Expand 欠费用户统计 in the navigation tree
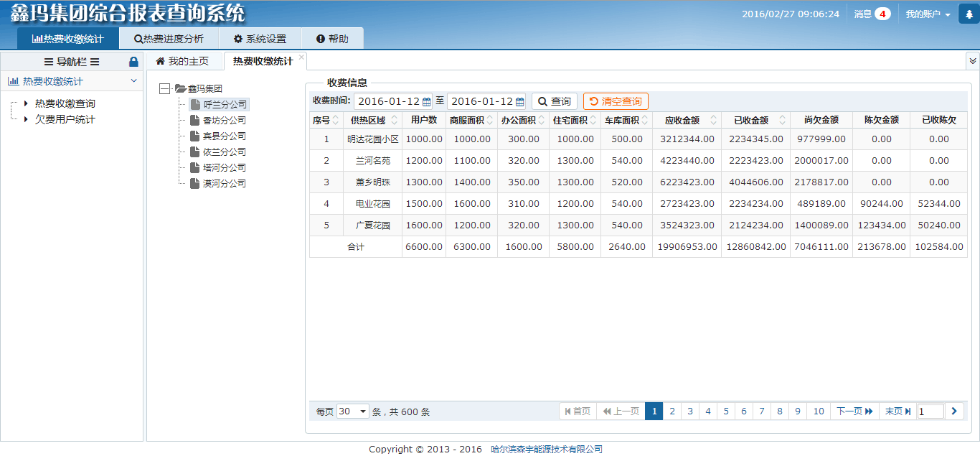This screenshot has height=456, width=980. (26, 119)
